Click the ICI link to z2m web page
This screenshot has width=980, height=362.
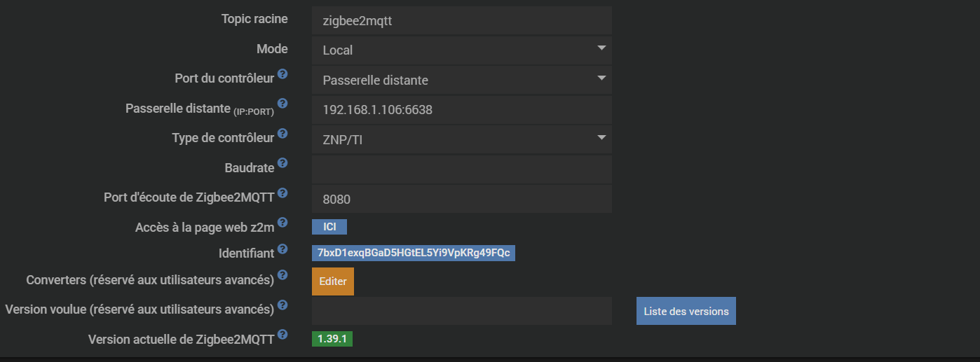[329, 227]
